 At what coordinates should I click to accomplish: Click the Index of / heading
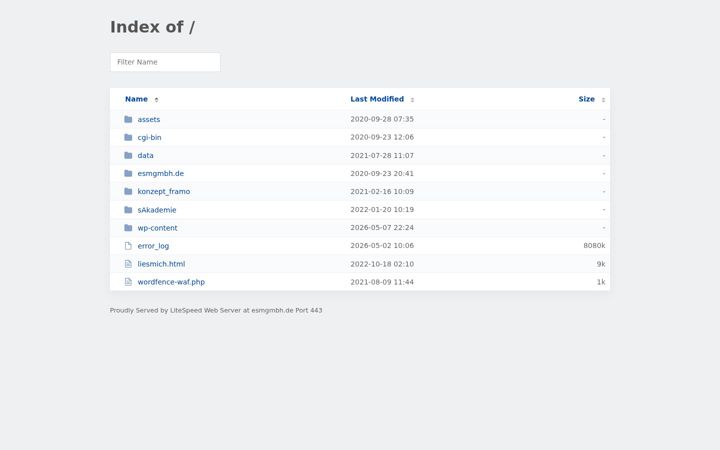152,27
